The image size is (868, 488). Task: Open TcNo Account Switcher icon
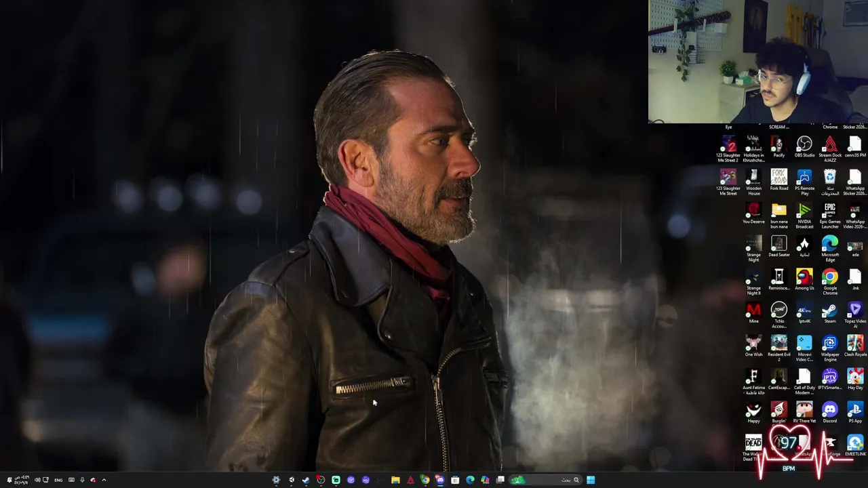tap(778, 315)
